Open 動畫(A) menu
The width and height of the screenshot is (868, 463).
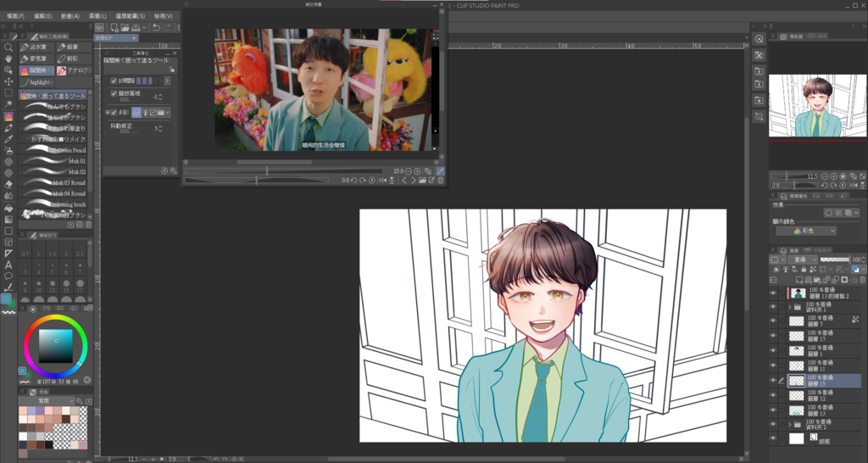point(70,16)
